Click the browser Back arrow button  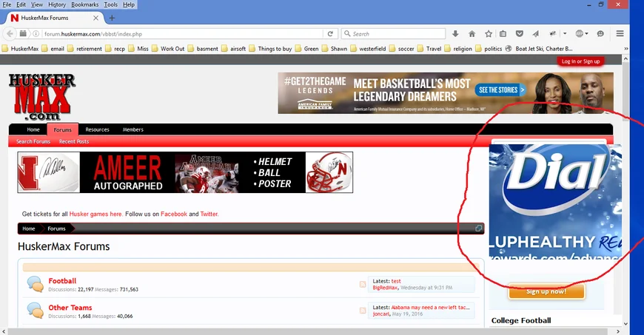click(10, 34)
